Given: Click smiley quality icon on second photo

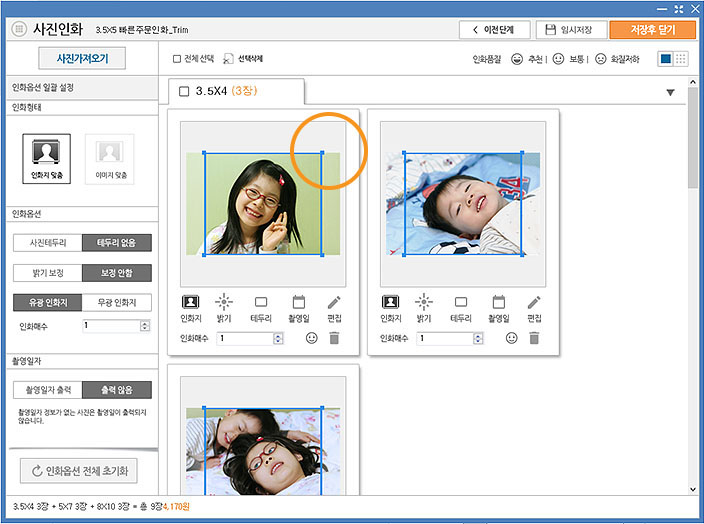Looking at the screenshot, I should pyautogui.click(x=512, y=339).
